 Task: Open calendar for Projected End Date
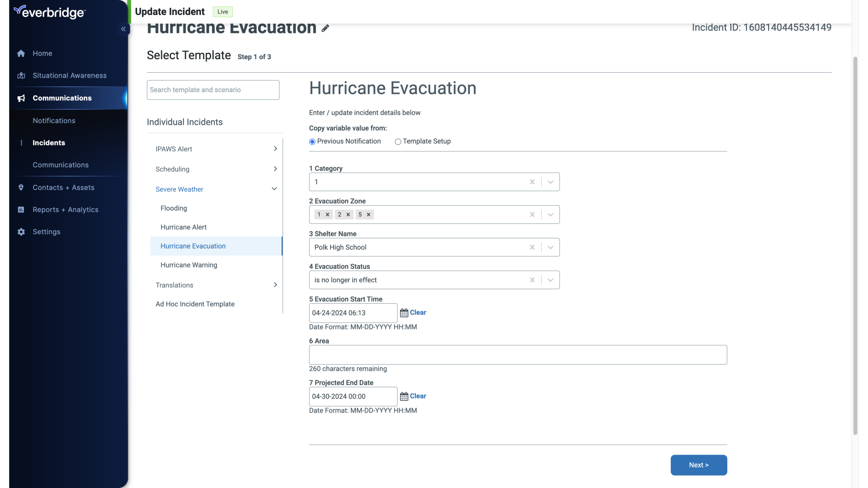tap(404, 396)
